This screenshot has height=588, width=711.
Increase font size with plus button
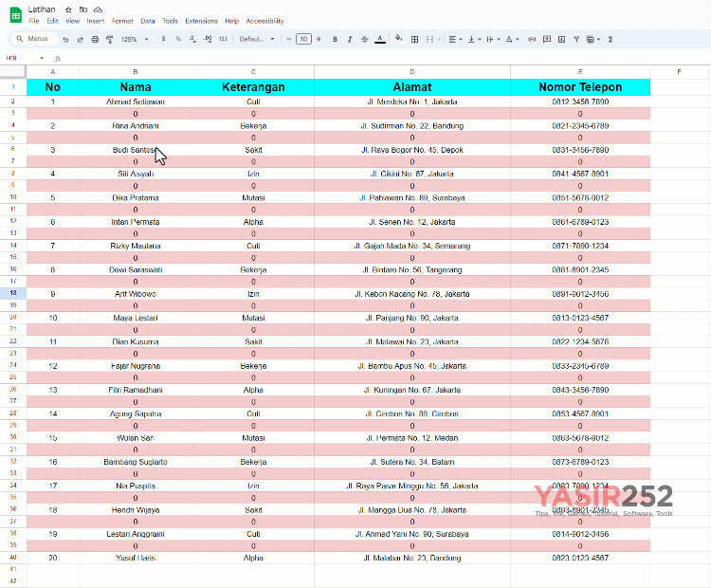[319, 39]
